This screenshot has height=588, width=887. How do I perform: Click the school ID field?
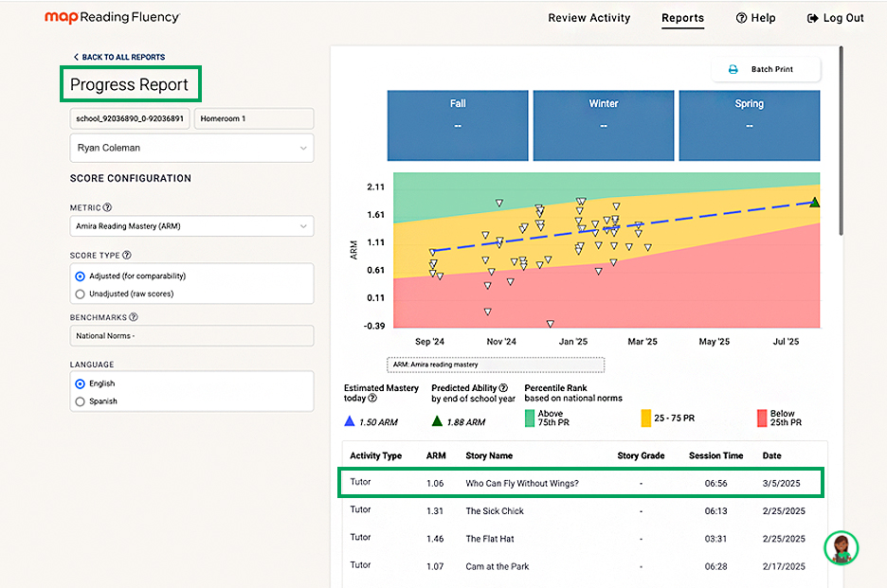[130, 118]
